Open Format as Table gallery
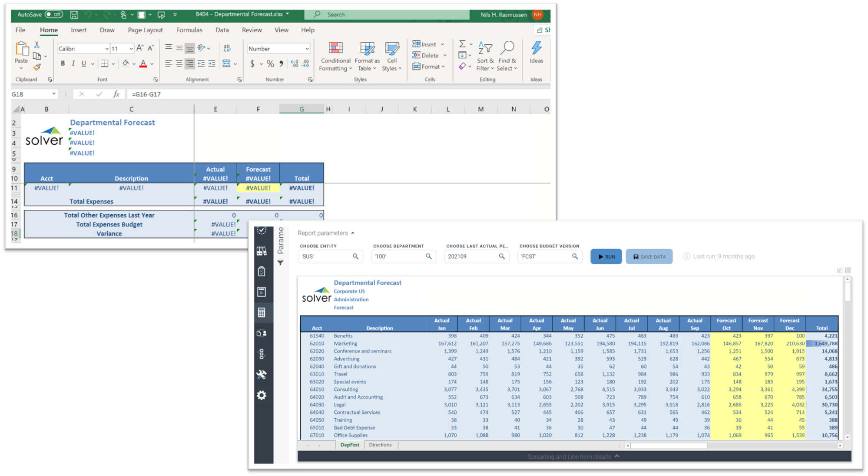This screenshot has height=476, width=868. [367, 48]
